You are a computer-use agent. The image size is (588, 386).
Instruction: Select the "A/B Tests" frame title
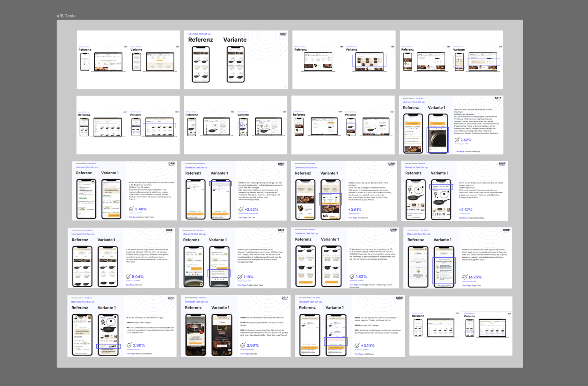click(x=66, y=16)
